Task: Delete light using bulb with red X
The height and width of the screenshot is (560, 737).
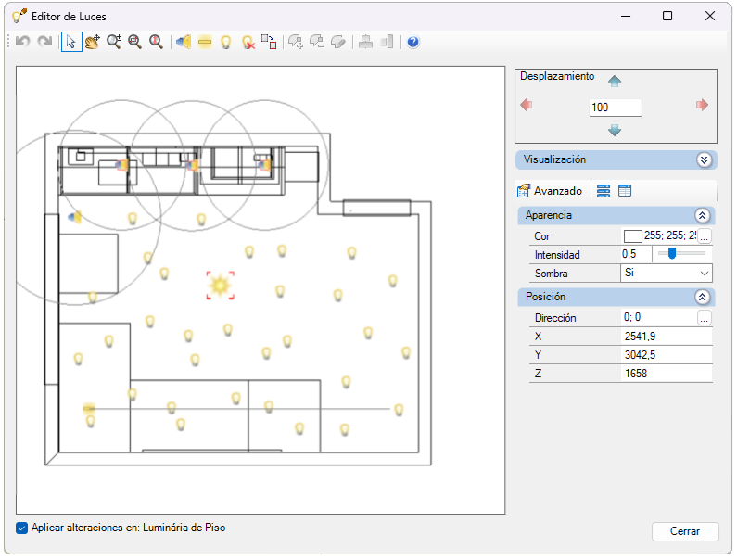Action: coord(248,43)
